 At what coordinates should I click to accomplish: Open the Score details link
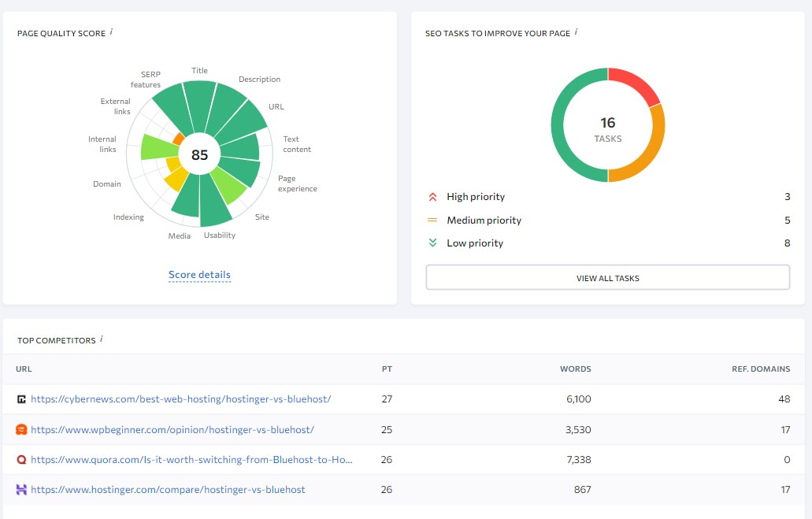coord(199,275)
